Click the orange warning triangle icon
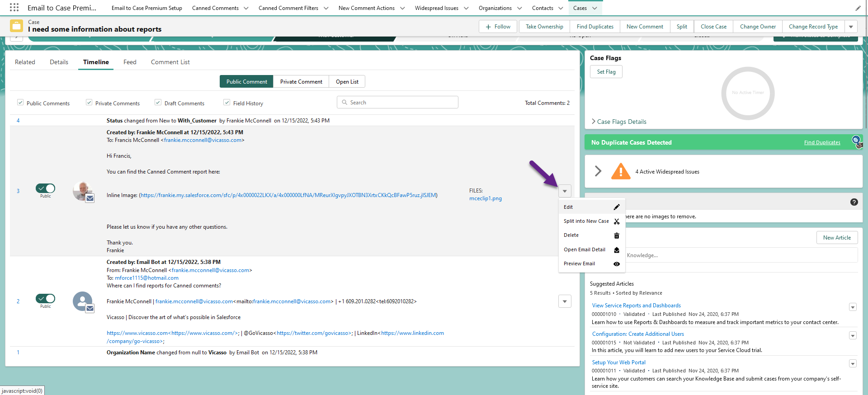Screen dimensions: 868x395 pos(621,172)
